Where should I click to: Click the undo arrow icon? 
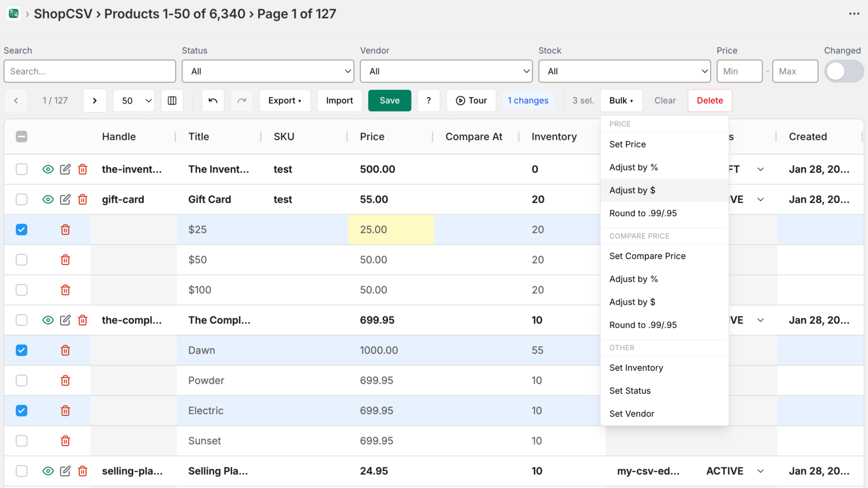[x=213, y=100]
